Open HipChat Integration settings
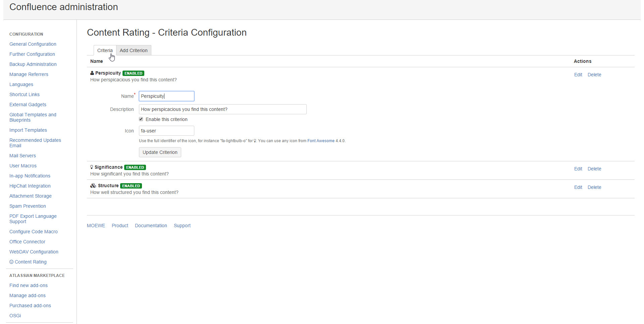The image size is (644, 324). coord(30,186)
